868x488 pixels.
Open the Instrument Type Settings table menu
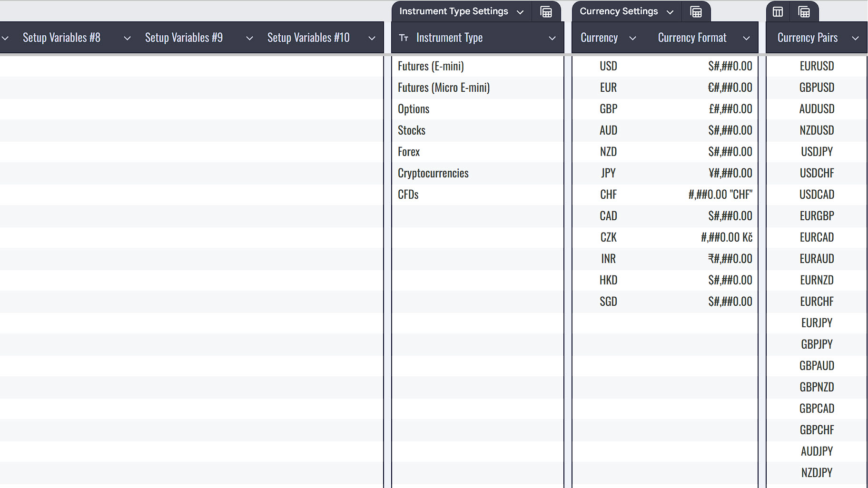point(520,12)
